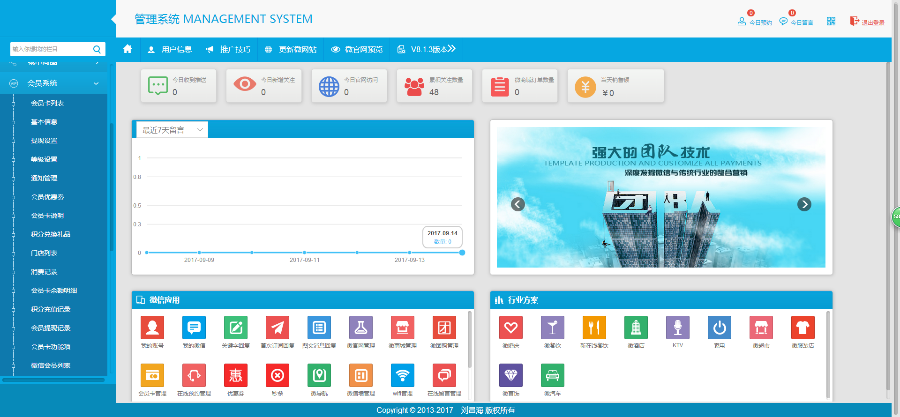Open the red person profile app icon
This screenshot has height=417, width=900.
tap(152, 328)
